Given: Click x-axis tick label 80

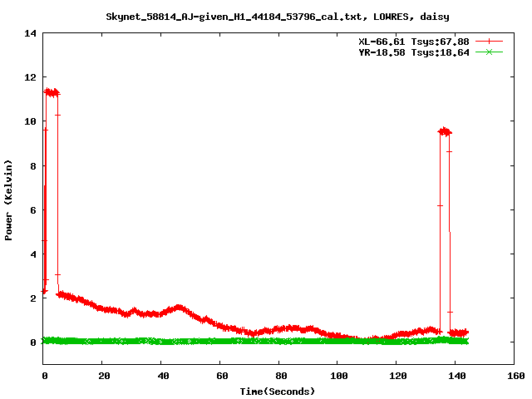Looking at the screenshot, I should click(281, 376).
